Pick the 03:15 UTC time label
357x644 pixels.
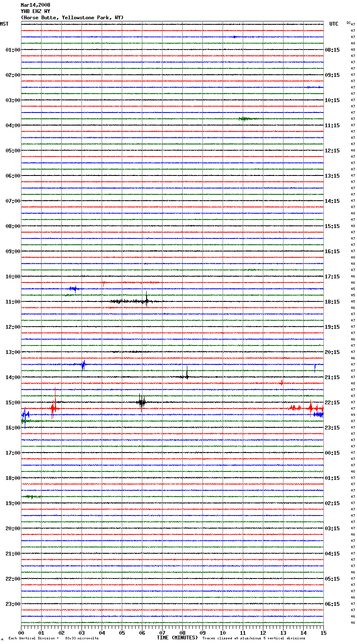click(x=332, y=529)
